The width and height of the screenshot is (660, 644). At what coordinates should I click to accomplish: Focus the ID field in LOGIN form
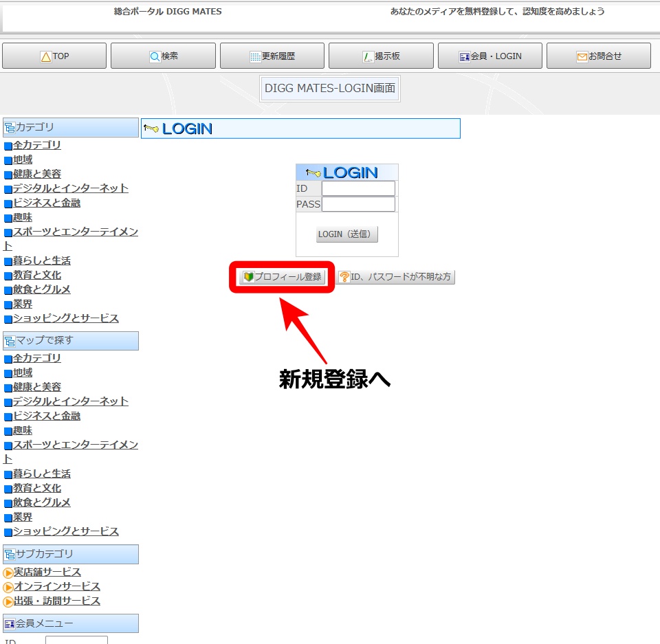click(x=358, y=188)
